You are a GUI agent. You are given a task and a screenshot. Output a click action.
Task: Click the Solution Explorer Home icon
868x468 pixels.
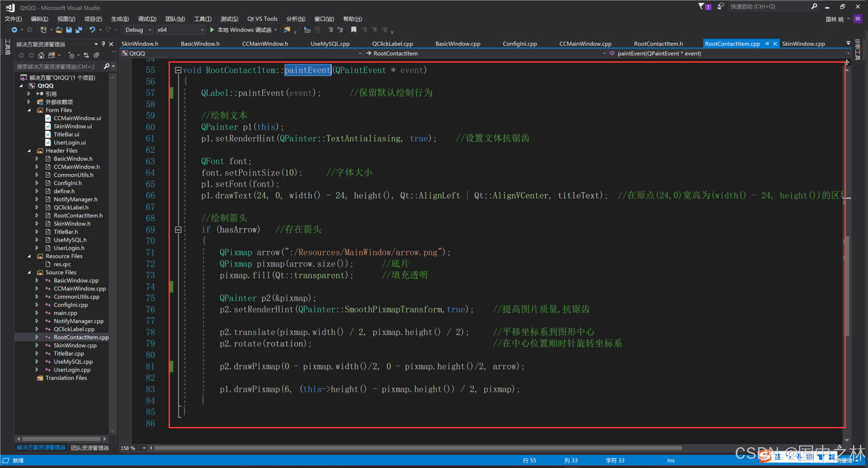click(41, 55)
